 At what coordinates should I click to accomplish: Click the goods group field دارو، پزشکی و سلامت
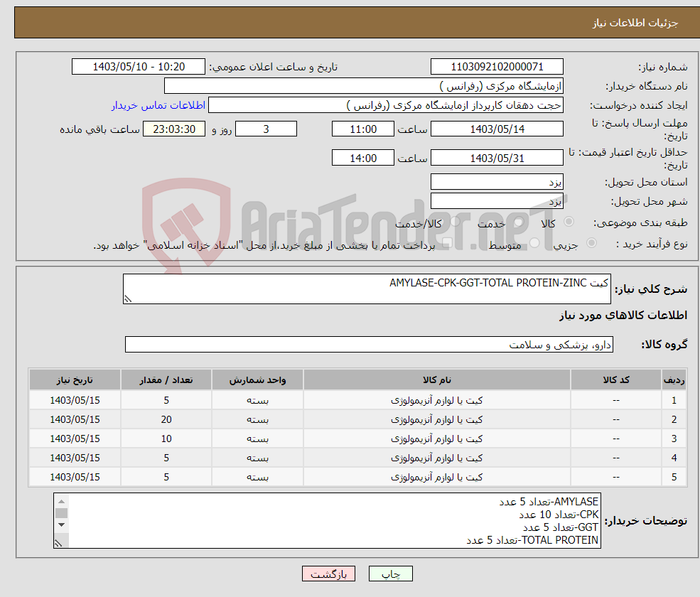point(370,344)
